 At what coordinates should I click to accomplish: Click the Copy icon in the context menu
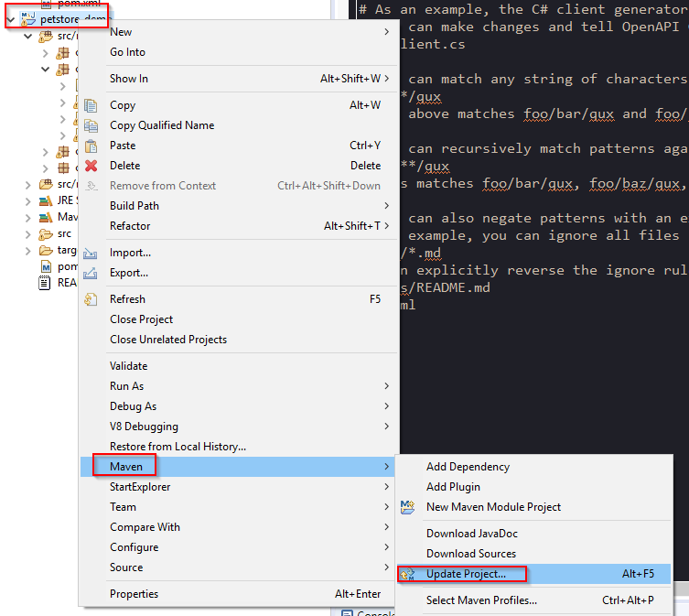91,105
